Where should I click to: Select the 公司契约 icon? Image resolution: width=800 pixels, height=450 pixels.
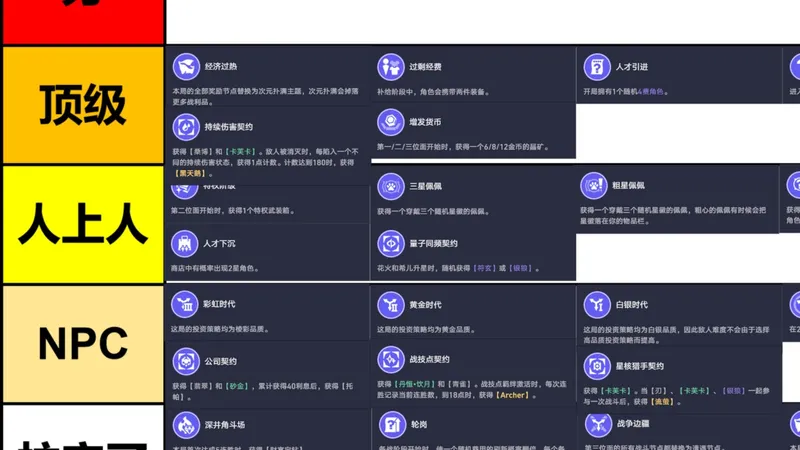click(186, 361)
